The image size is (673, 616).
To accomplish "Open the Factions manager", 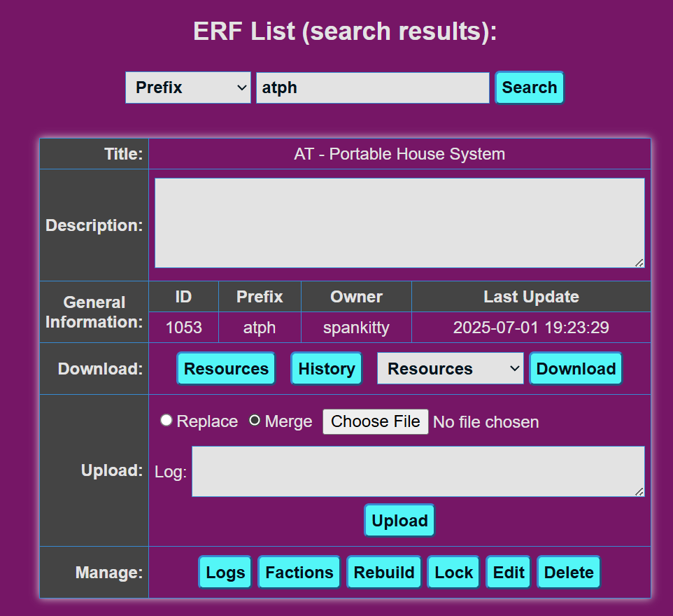I will 299,573.
